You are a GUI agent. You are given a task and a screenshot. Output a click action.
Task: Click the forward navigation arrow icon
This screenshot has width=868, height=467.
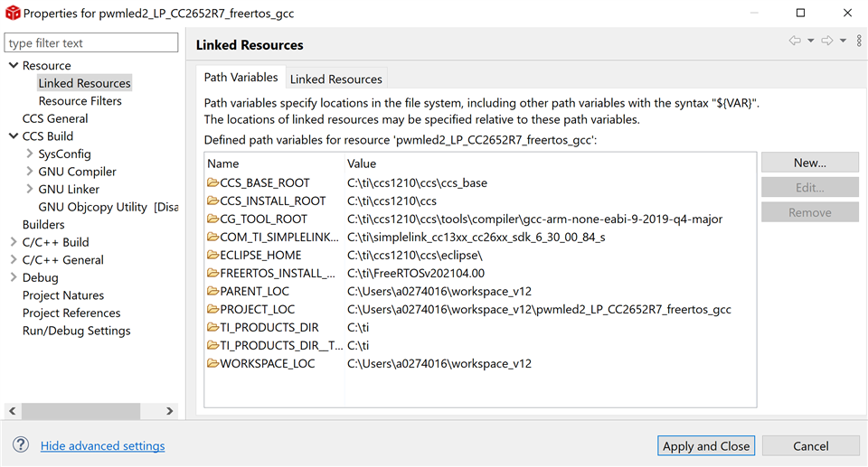point(826,41)
